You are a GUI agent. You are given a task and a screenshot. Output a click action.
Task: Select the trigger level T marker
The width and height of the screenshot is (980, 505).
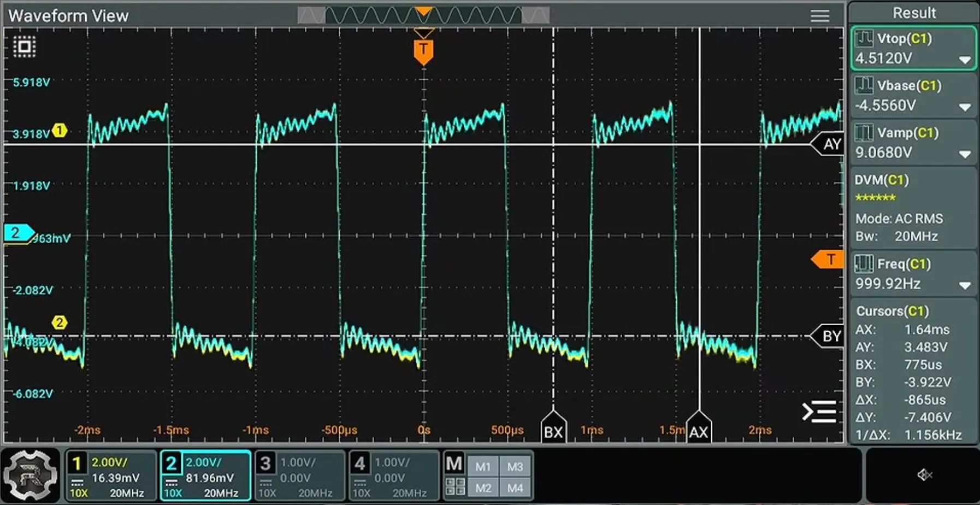point(826,260)
